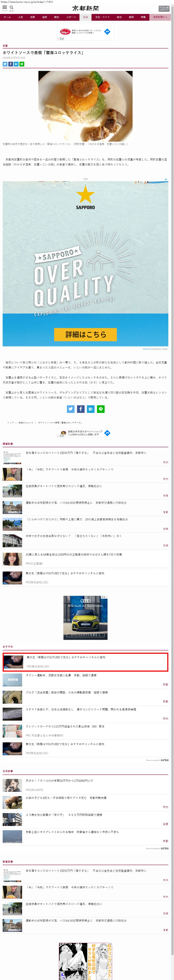The height and width of the screenshot is (980, 174).
Task: Open the 地域のニュース breadcrumb link
Action: pos(25,423)
